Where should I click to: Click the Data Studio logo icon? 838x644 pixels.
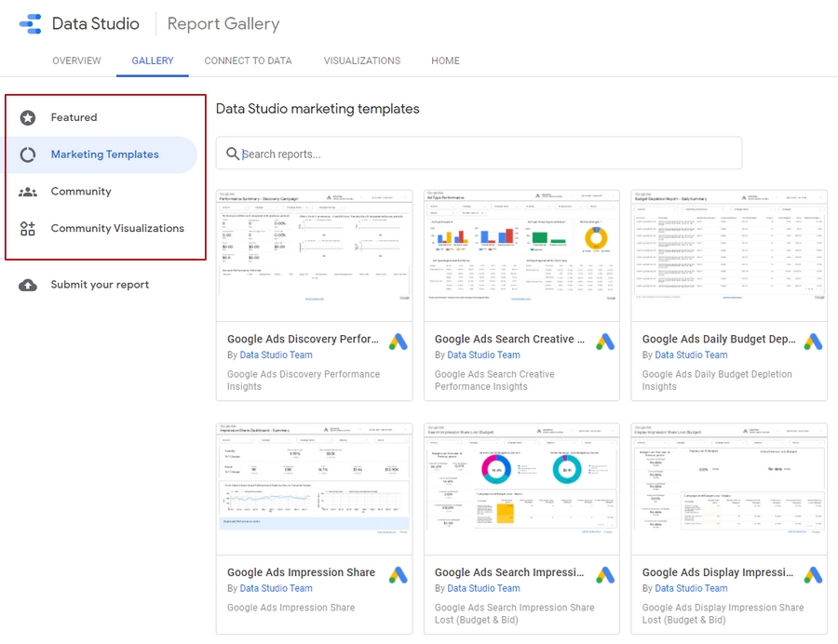[x=31, y=24]
